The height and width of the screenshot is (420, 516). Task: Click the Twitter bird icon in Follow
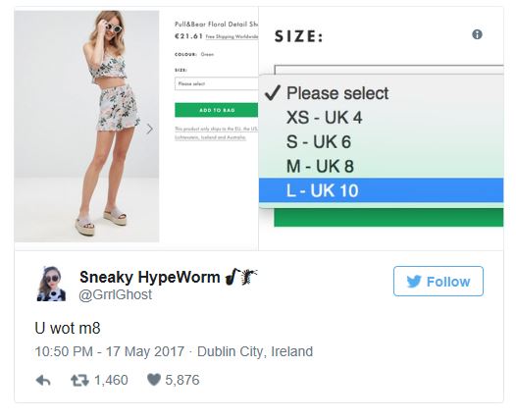(414, 282)
